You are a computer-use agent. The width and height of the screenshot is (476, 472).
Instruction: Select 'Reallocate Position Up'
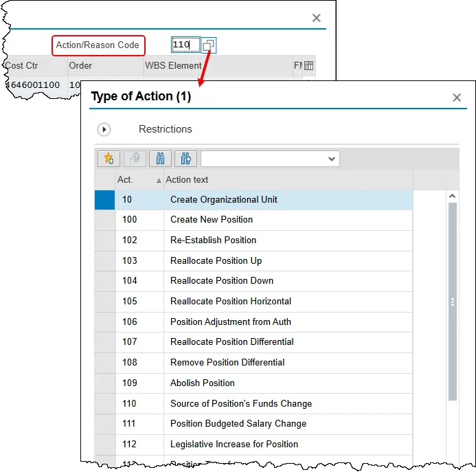pos(216,261)
